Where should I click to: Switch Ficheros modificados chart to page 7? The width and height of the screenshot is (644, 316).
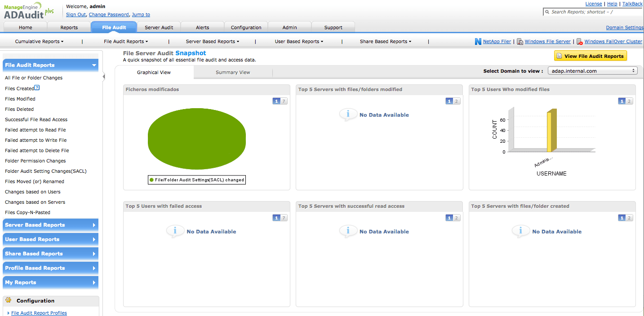click(284, 101)
